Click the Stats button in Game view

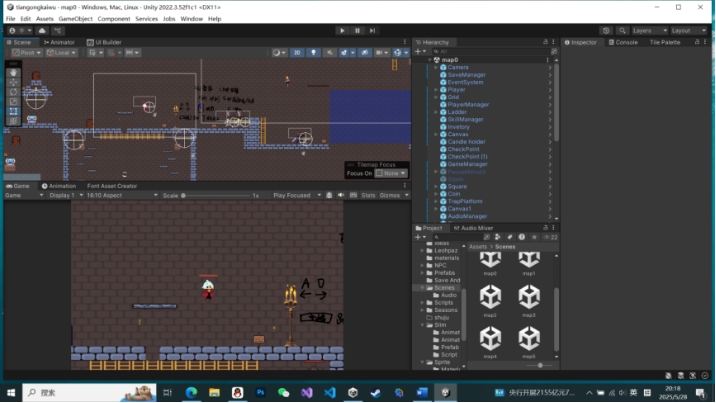point(368,196)
